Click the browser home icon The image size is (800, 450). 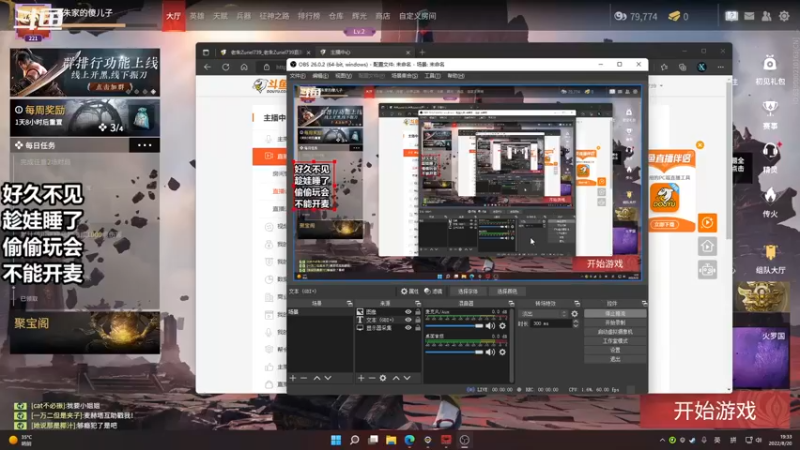pos(244,67)
